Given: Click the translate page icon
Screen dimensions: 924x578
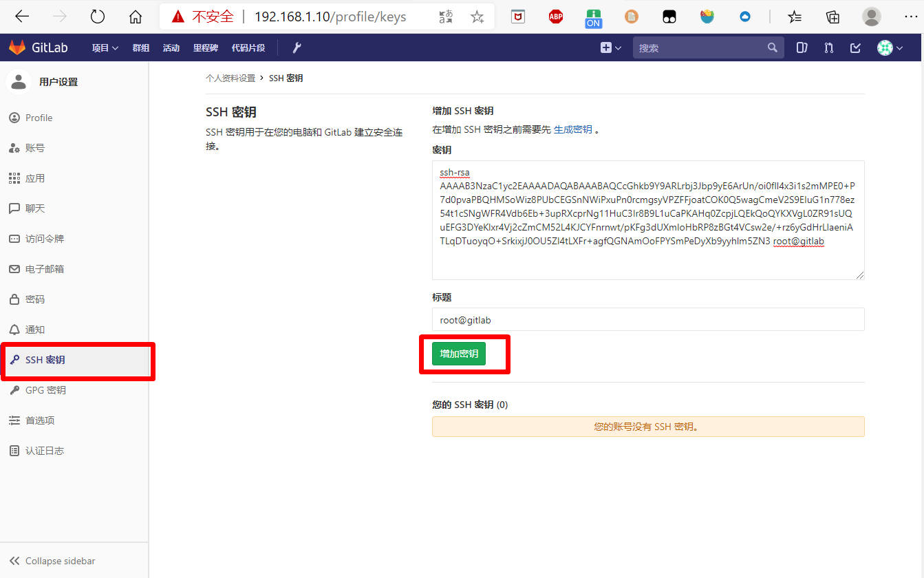Looking at the screenshot, I should (446, 17).
